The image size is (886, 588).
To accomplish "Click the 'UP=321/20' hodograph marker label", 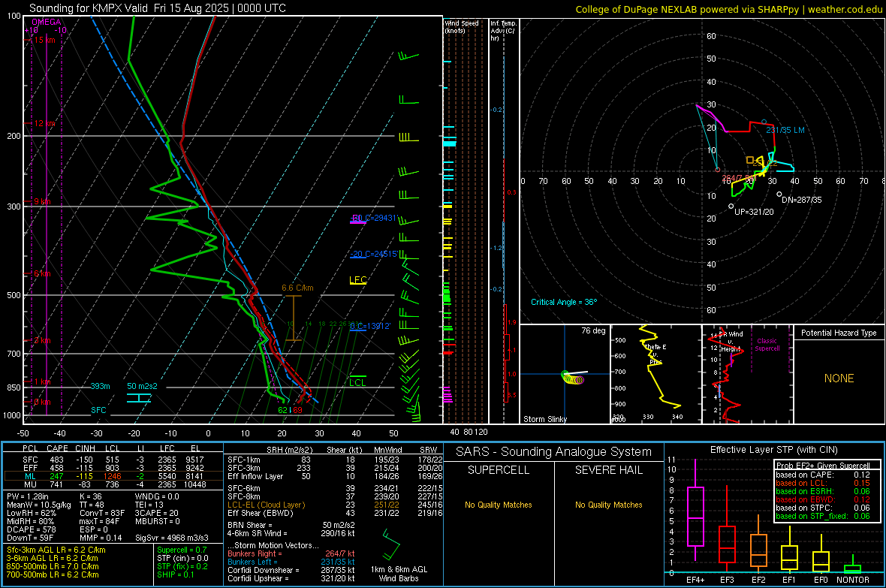I will click(x=754, y=212).
